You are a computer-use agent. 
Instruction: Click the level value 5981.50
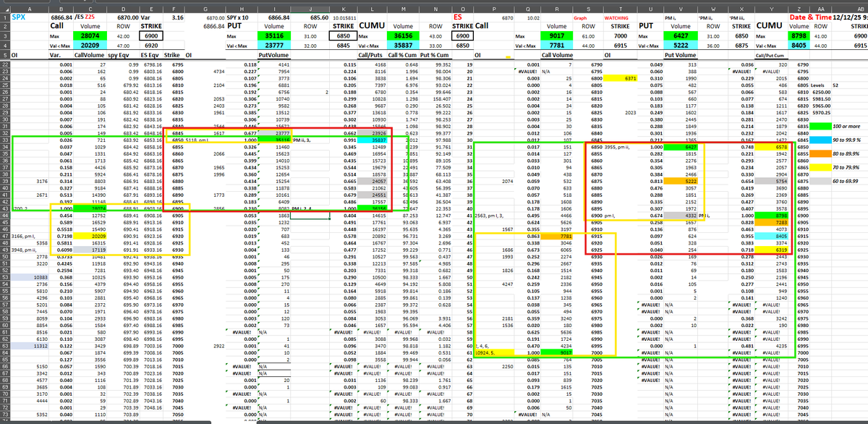822,99
